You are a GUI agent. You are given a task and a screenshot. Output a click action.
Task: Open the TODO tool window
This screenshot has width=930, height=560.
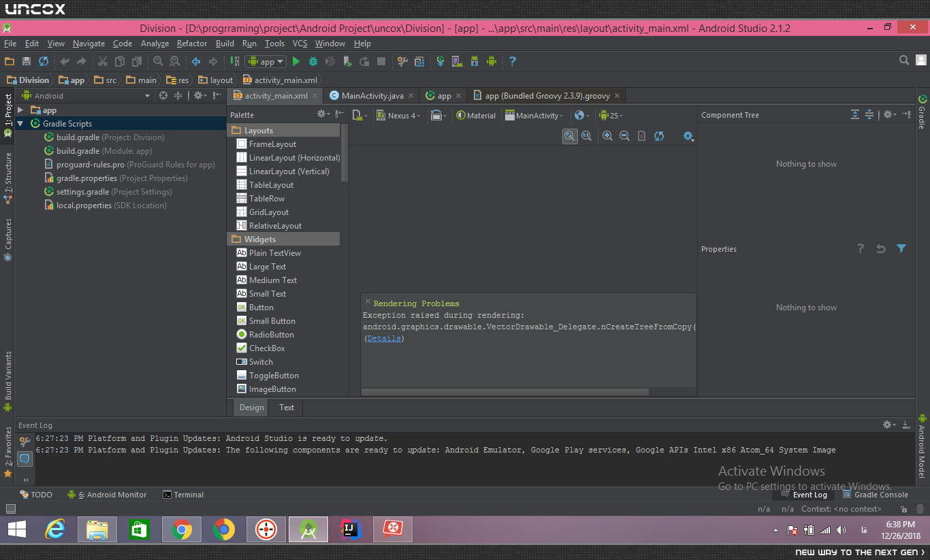point(36,495)
